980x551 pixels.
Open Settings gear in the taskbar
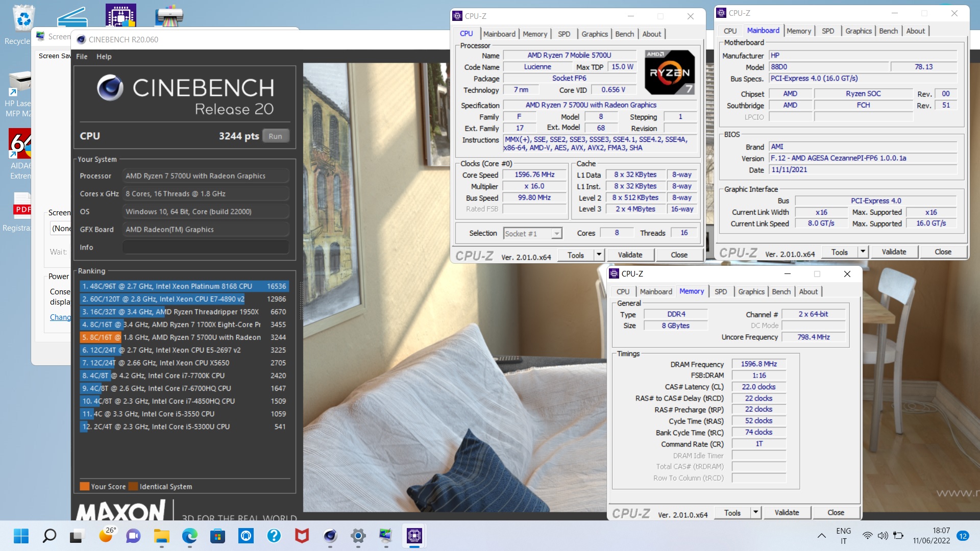click(x=358, y=536)
